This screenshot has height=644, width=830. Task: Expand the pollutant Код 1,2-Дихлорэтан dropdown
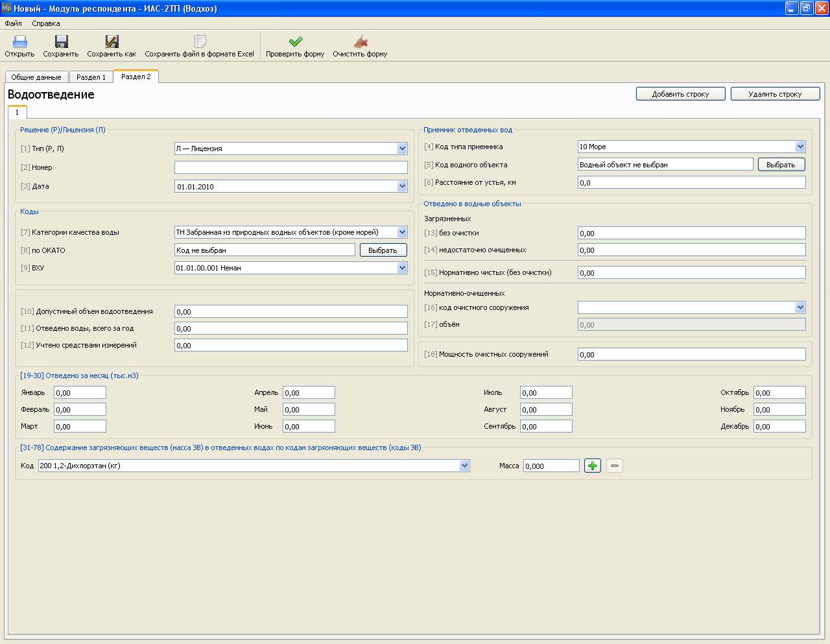[464, 466]
